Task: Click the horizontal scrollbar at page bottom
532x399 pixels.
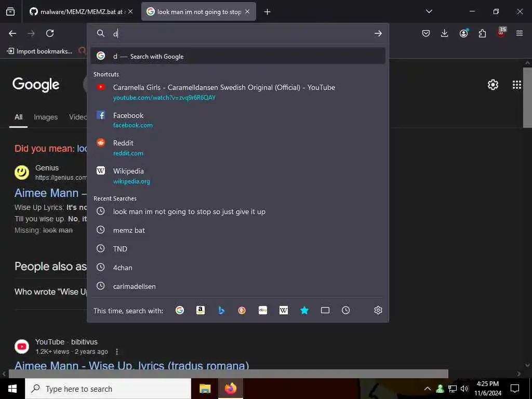Action: (229, 374)
